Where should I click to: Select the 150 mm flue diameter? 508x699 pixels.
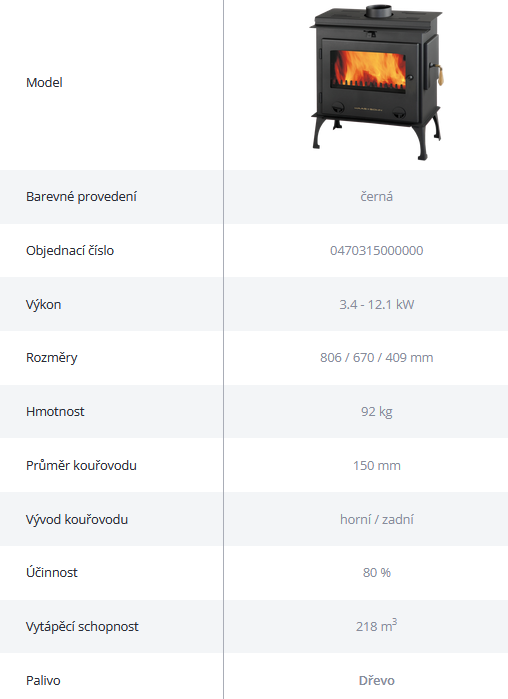pyautogui.click(x=377, y=465)
